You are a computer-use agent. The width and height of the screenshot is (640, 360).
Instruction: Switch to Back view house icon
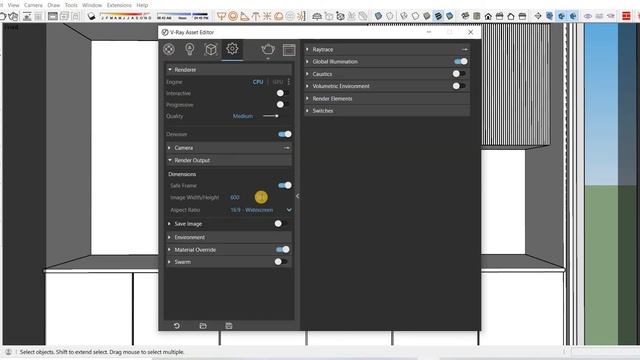tap(511, 16)
